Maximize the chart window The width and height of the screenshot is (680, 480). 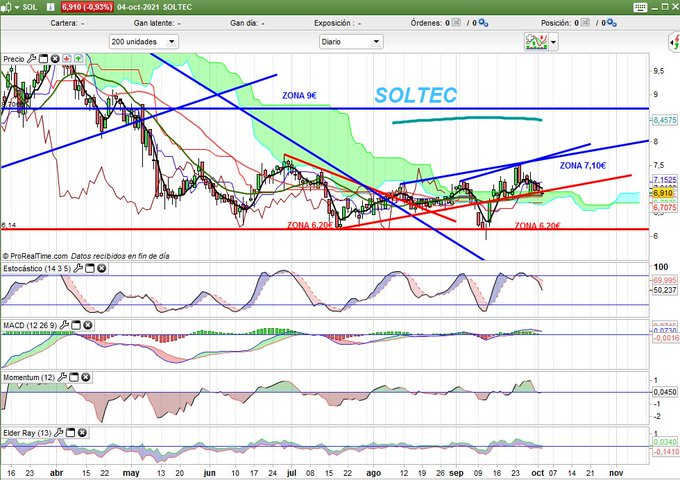click(666, 7)
